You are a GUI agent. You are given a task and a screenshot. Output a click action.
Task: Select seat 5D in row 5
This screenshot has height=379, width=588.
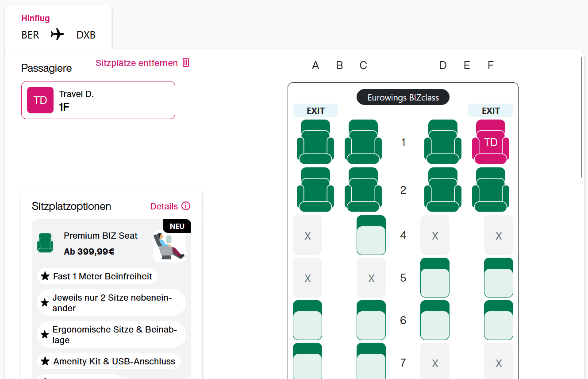coord(434,278)
